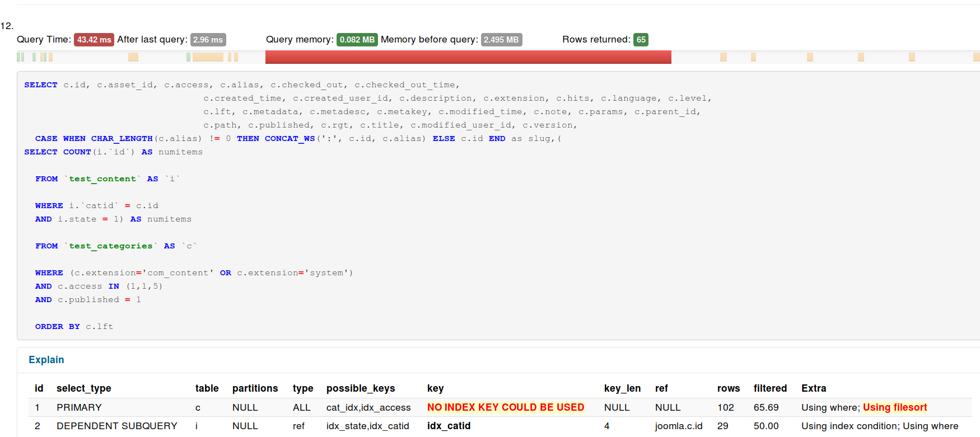Click the 2.495 MB memory before query badge
The height and width of the screenshot is (437, 980).
pyautogui.click(x=501, y=40)
